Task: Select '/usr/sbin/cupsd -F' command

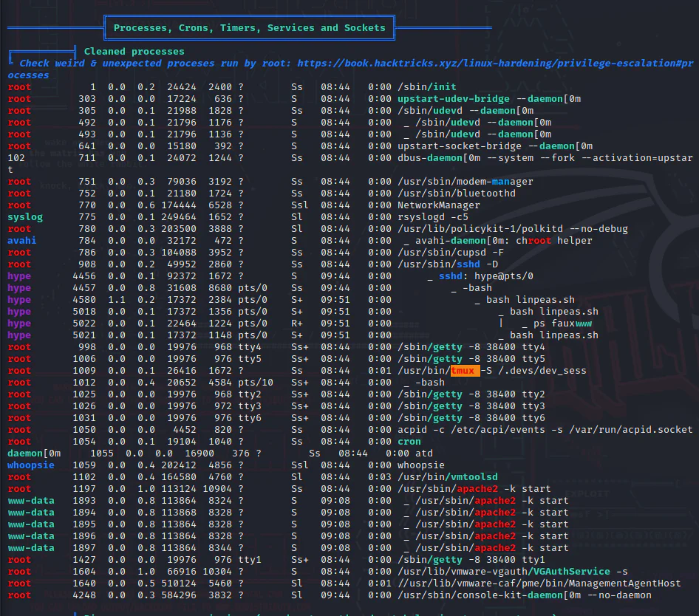Action: point(451,253)
